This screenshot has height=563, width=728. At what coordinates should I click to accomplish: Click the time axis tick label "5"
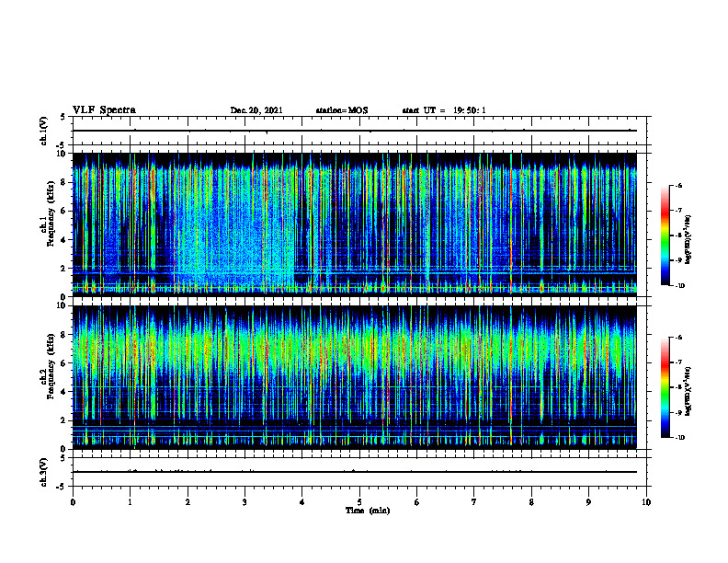coord(359,502)
